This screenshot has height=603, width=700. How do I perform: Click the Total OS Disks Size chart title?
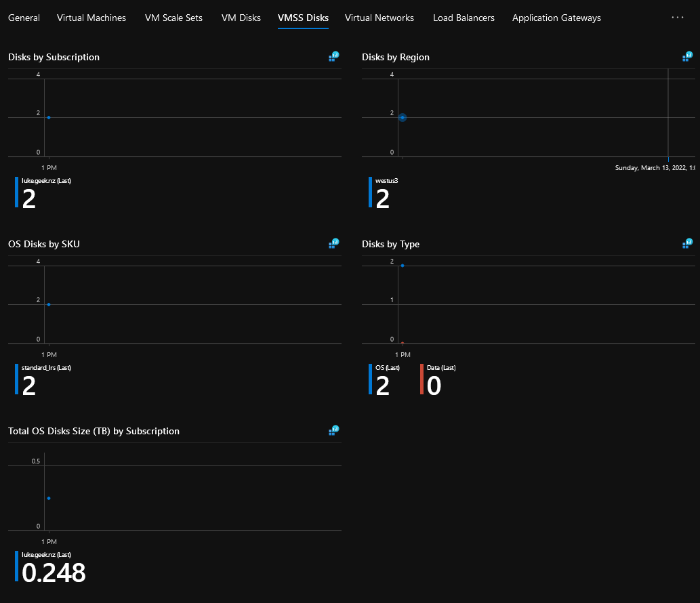click(x=94, y=431)
